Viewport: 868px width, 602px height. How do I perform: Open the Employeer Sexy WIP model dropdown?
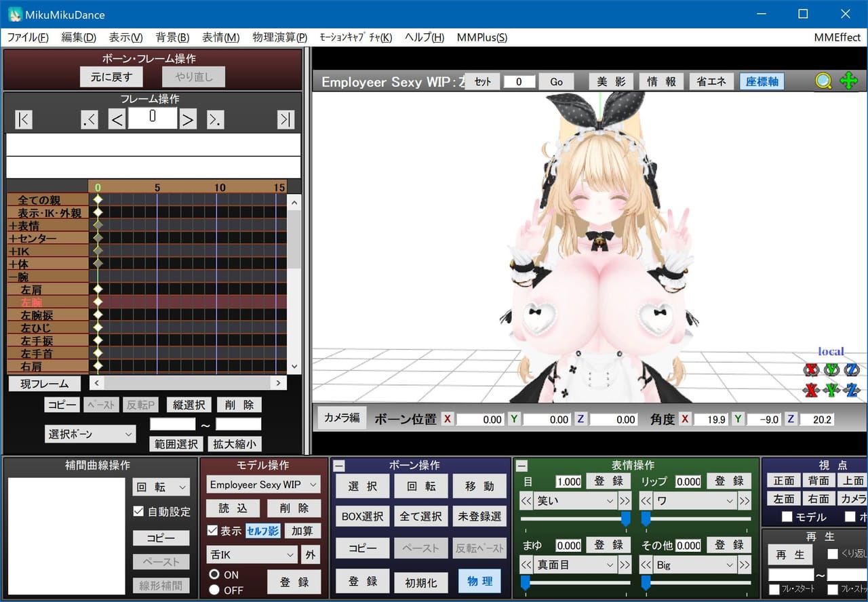263,485
